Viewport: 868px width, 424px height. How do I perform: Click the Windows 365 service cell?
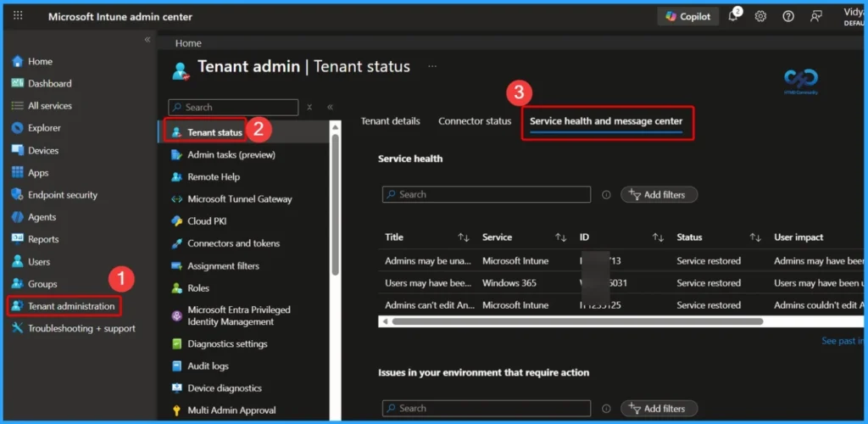[x=509, y=283]
